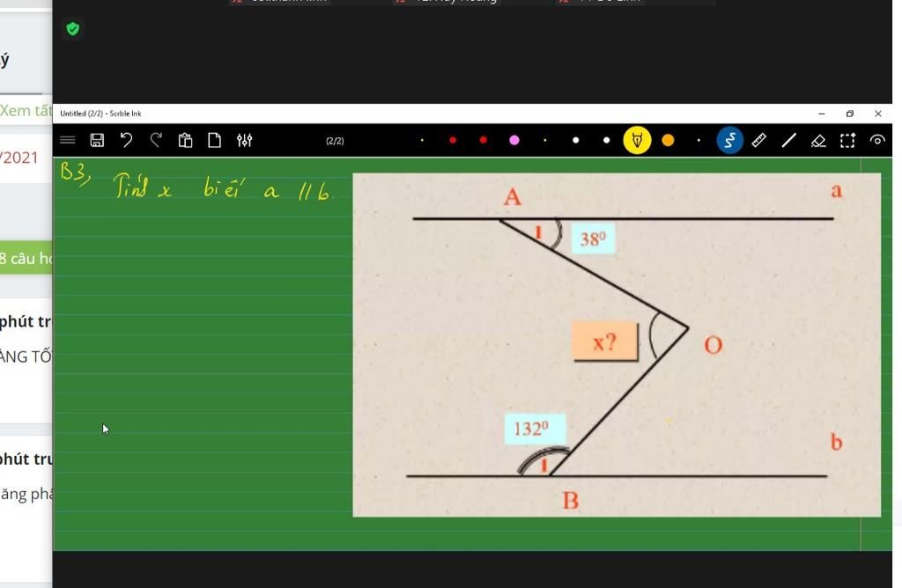The height and width of the screenshot is (588, 902).
Task: Open the settings sliders icon
Action: pos(244,140)
